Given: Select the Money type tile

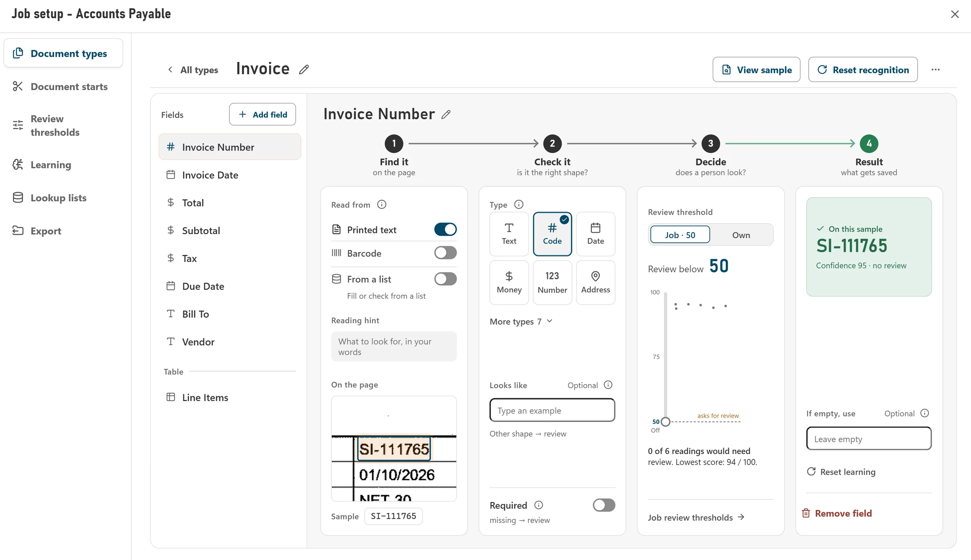Looking at the screenshot, I should click(x=509, y=283).
